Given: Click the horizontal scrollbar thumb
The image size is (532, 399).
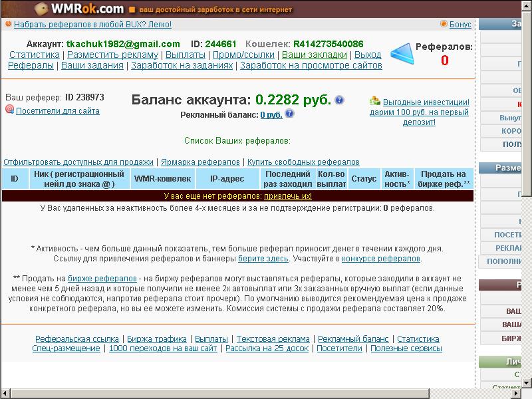Looking at the screenshot, I should pos(220,394).
